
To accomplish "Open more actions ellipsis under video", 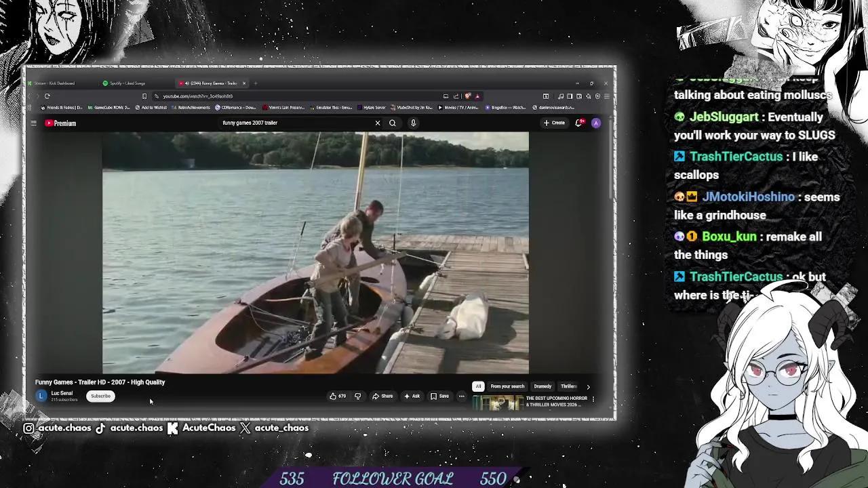I will coord(462,396).
